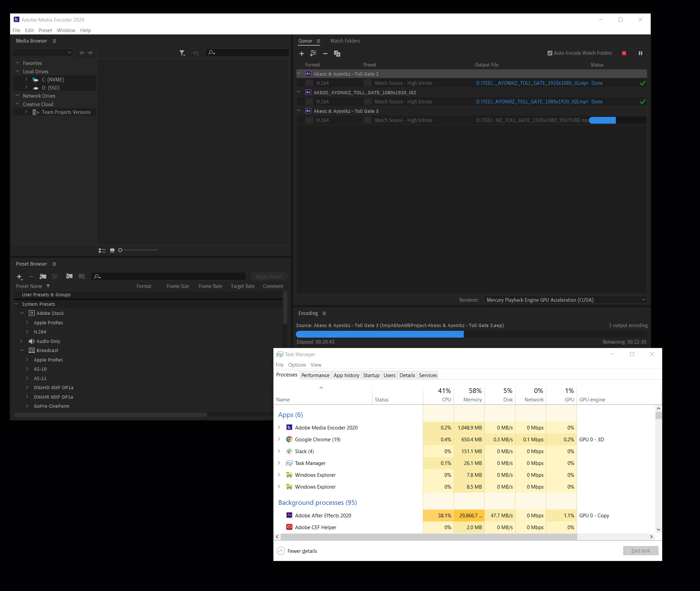Expand the C: (NVME) drive

click(26, 79)
